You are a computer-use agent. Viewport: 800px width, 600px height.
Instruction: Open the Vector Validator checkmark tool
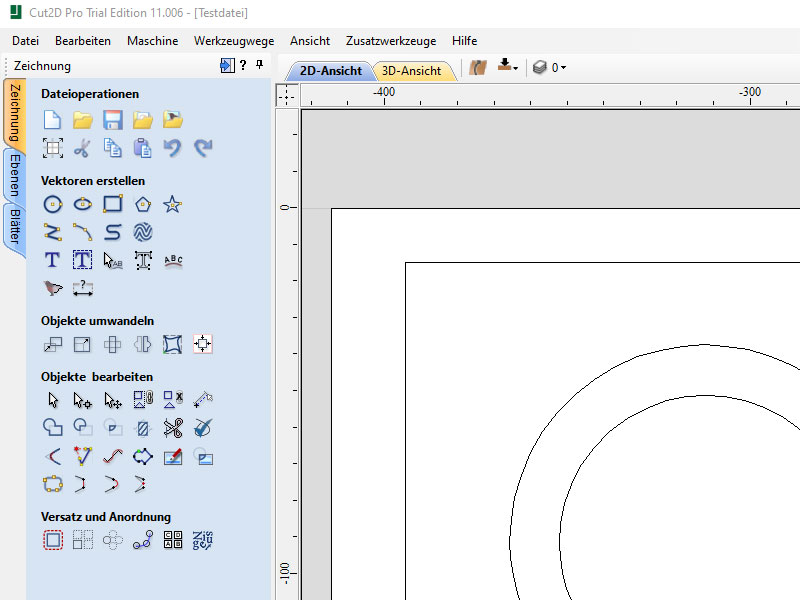click(x=203, y=428)
